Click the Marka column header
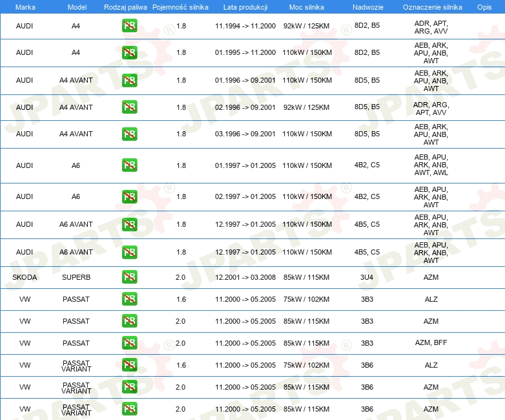Viewport: 505px width, 420px height. click(25, 7)
